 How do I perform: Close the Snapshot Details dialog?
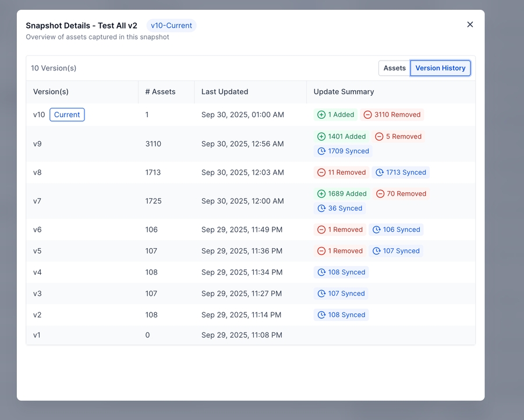(470, 24)
